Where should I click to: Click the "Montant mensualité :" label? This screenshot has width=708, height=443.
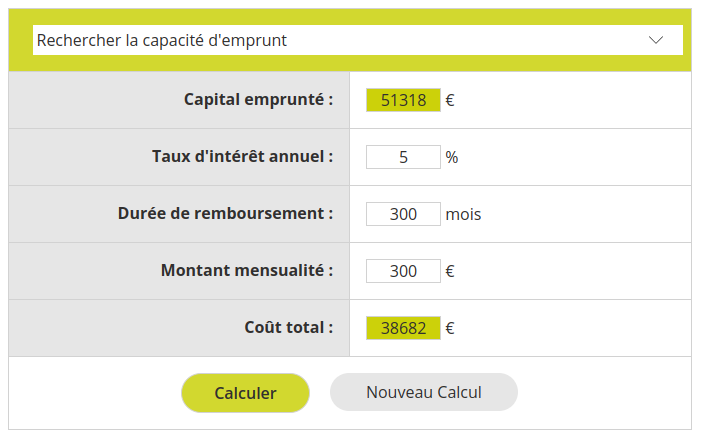click(x=247, y=270)
